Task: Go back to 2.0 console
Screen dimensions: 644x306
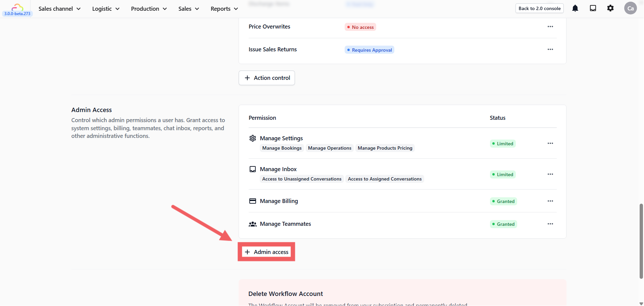Action: tap(539, 8)
